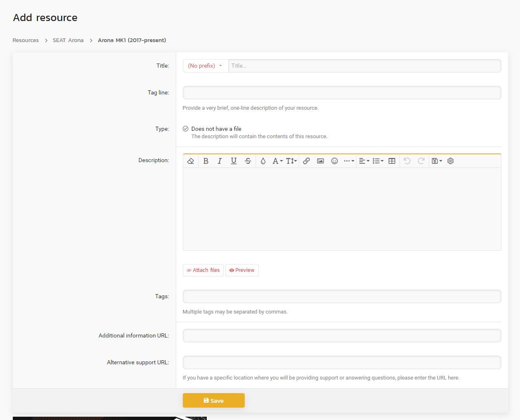Image resolution: width=520 pixels, height=420 pixels.
Task: Insert a table in the editor
Action: click(392, 161)
